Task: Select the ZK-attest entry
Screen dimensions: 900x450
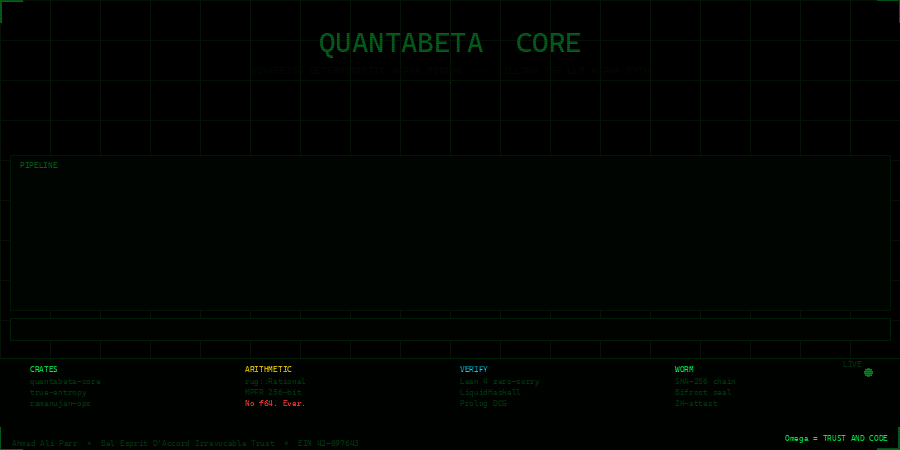Action: point(696,404)
